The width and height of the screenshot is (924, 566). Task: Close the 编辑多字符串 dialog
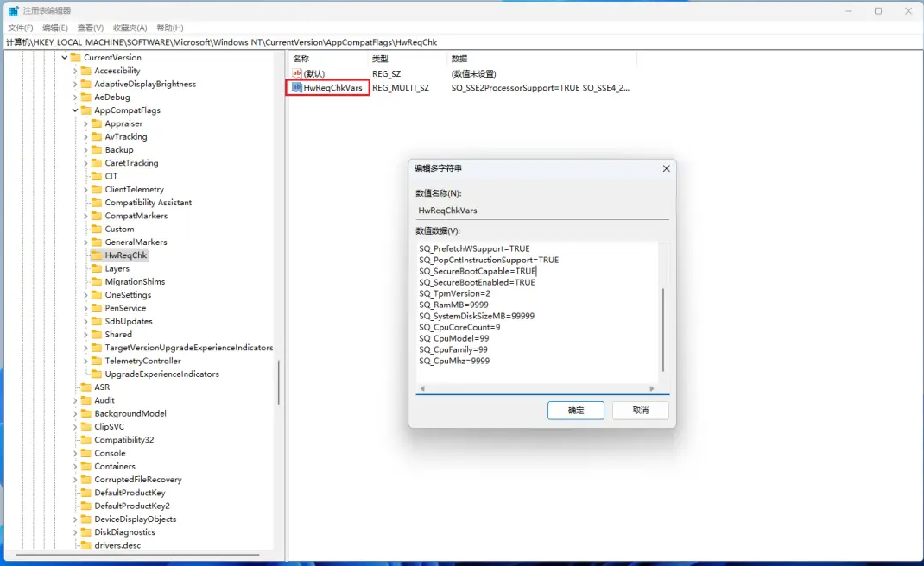pyautogui.click(x=667, y=168)
